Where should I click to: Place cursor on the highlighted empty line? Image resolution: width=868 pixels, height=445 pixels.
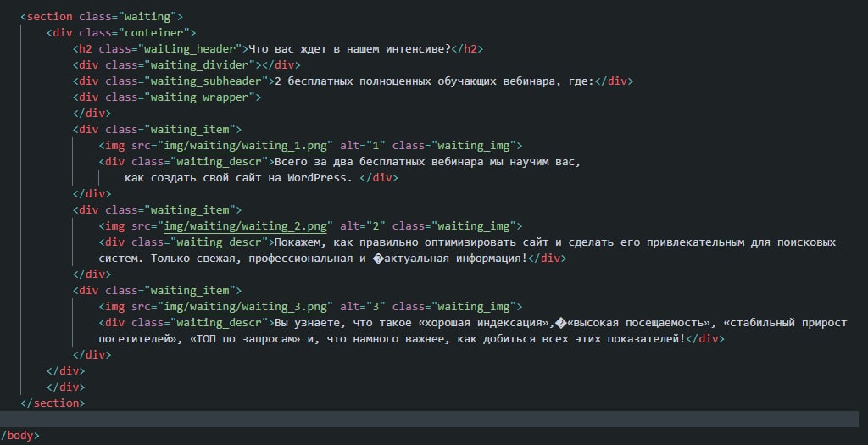(429, 419)
